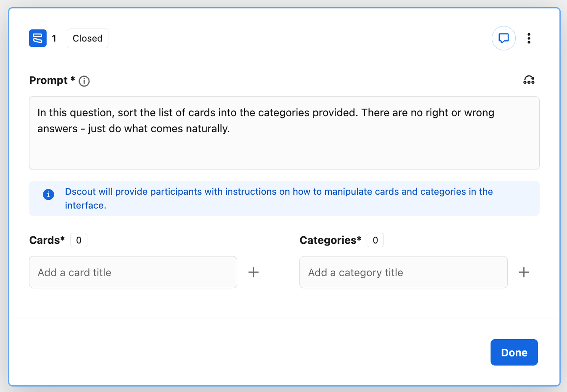Open the Closed sort type selector

click(x=87, y=38)
